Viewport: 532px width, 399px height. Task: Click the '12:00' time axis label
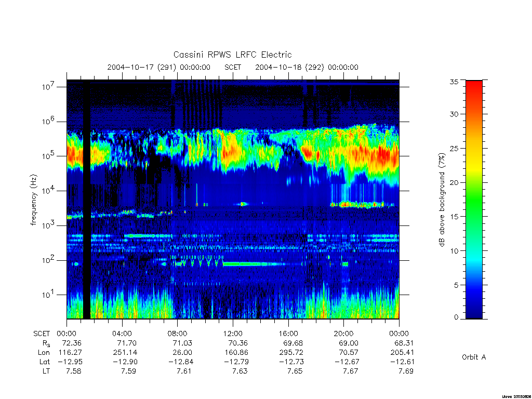[x=233, y=334]
